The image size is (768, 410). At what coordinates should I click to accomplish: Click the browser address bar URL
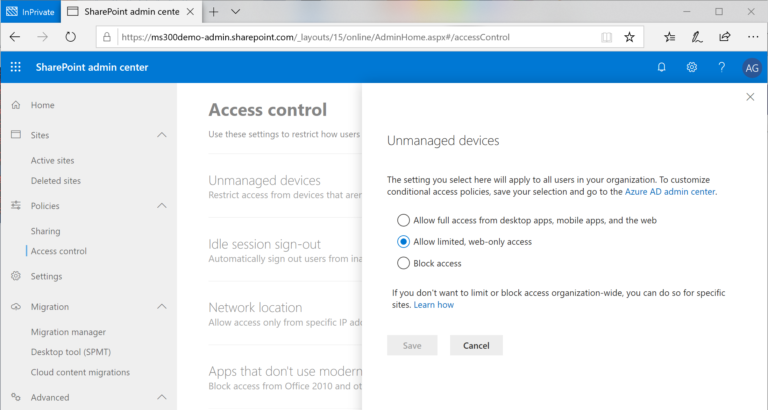click(315, 37)
